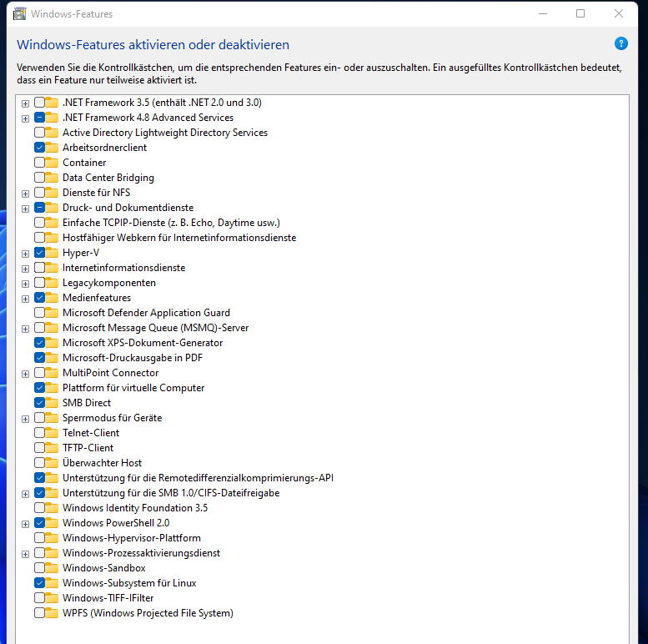Click the folder icon beside Überwachter Host
Image resolution: width=648 pixels, height=644 pixels.
(52, 463)
